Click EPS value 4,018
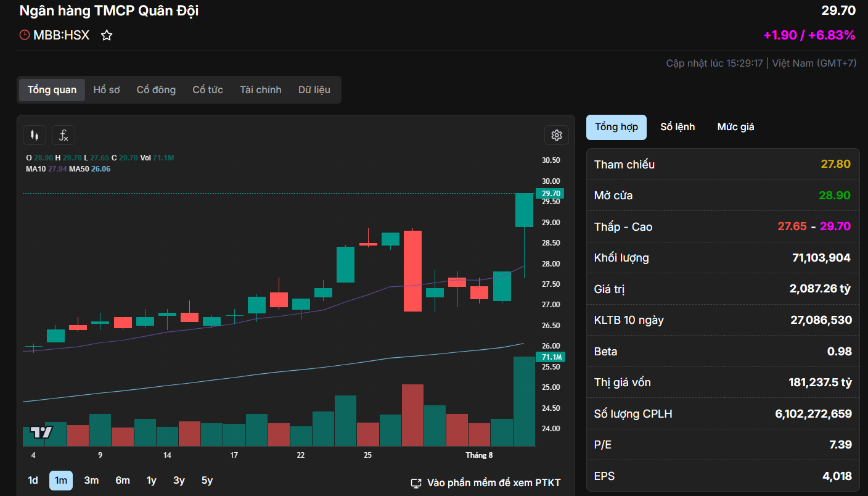Viewport: 868px width, 496px height. [x=837, y=476]
